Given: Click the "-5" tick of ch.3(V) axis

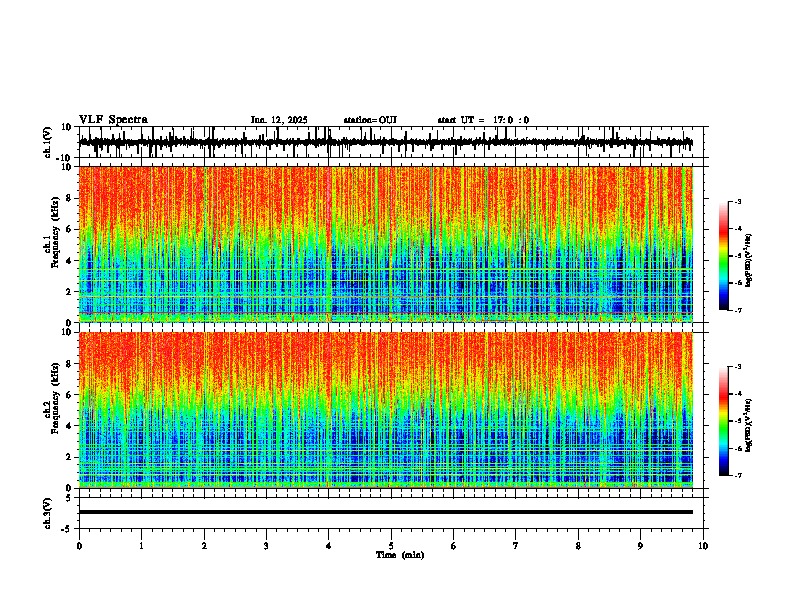Looking at the screenshot, I should coord(68,529).
